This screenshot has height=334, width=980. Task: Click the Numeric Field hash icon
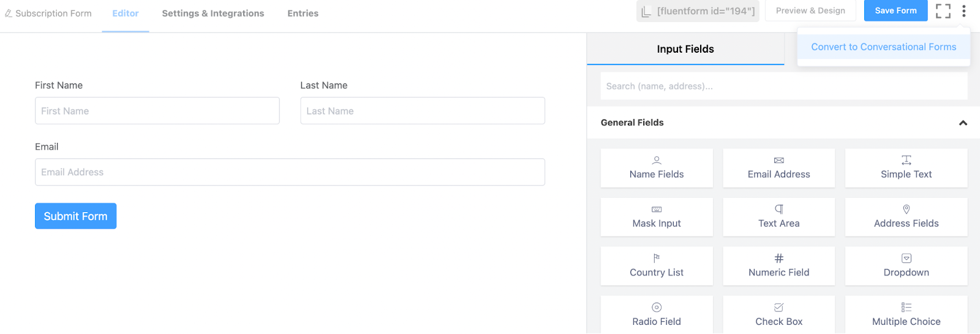(778, 259)
